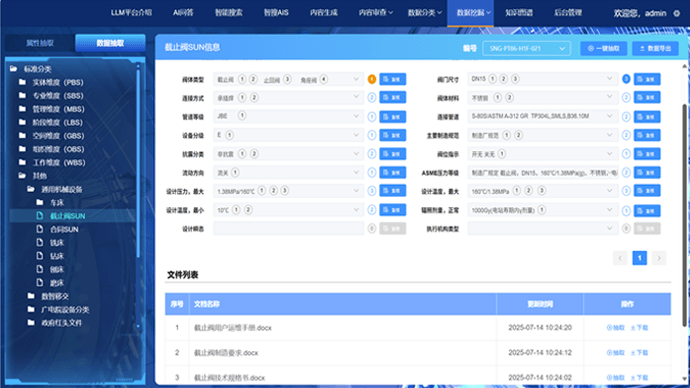The image size is (690, 388).
Task: Switch to the 属性抽取 tab
Action: (40, 43)
